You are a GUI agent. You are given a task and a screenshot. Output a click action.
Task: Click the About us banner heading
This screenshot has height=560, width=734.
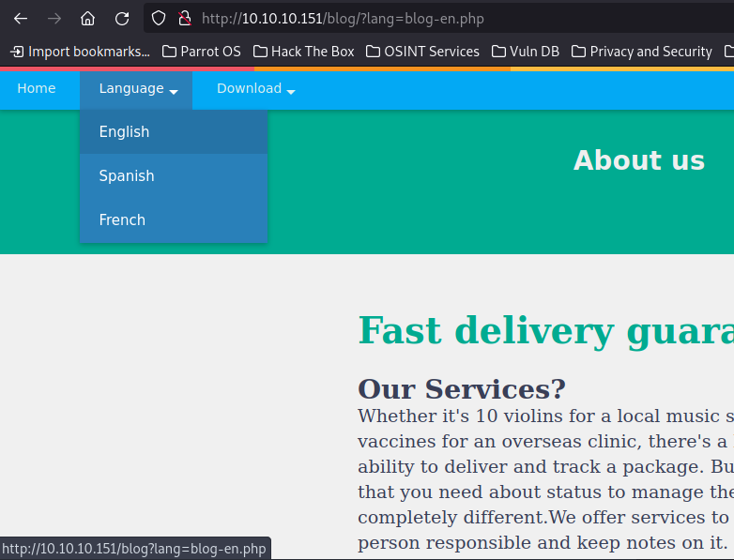coord(638,160)
